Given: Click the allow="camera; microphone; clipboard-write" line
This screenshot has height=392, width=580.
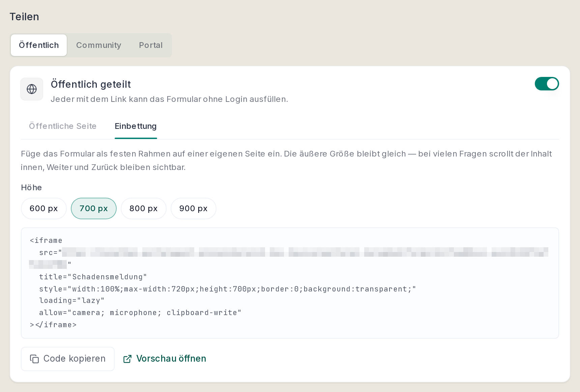Looking at the screenshot, I should 140,313.
